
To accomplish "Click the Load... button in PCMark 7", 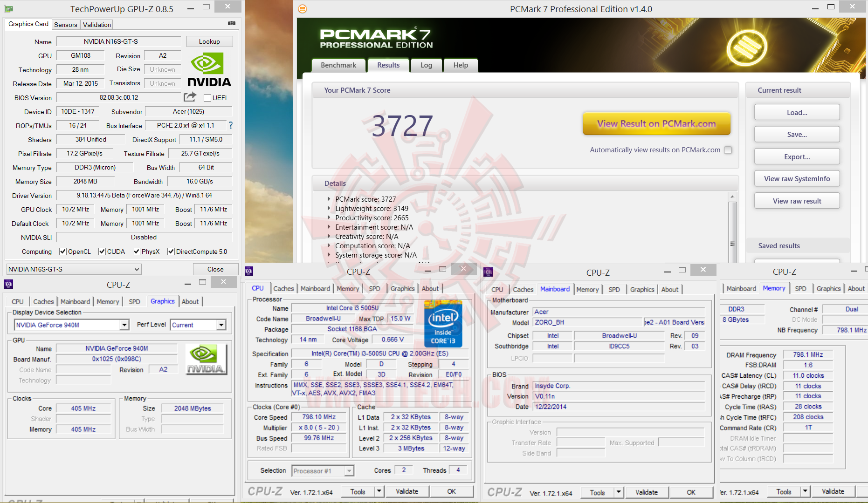I will click(x=797, y=112).
